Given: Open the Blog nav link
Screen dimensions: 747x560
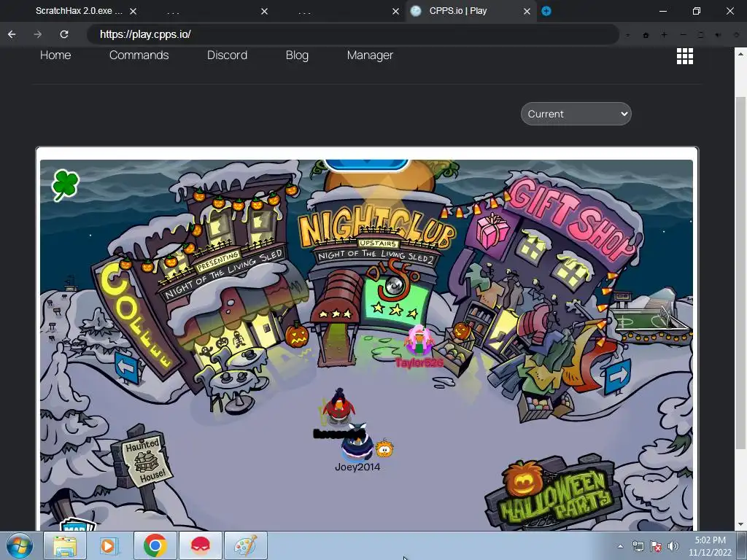Looking at the screenshot, I should coord(298,55).
